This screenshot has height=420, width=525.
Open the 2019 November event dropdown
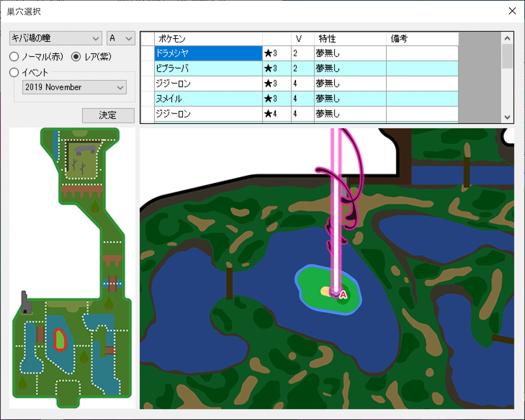[74, 87]
